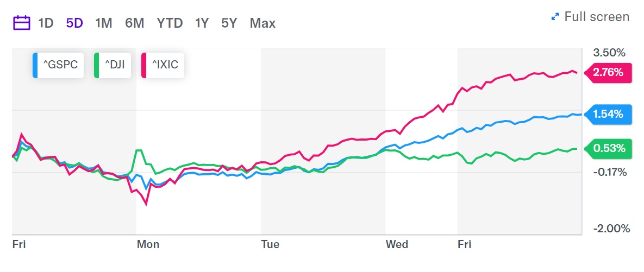The width and height of the screenshot is (644, 272).
Task: Click the Wed label on time axis
Action: pos(397,244)
